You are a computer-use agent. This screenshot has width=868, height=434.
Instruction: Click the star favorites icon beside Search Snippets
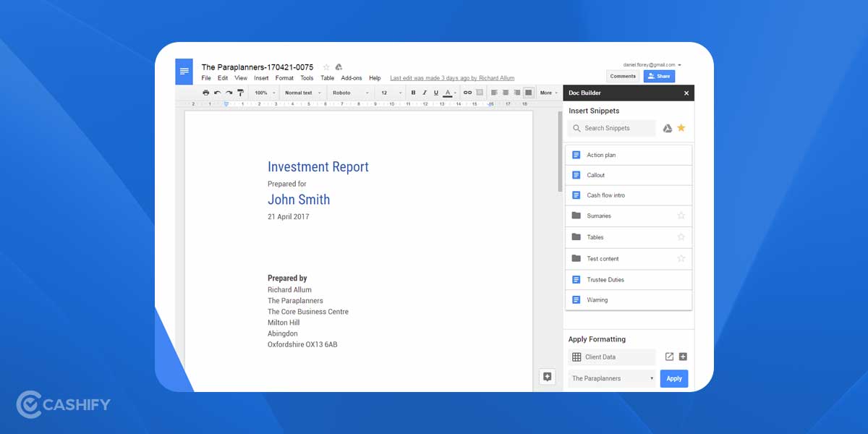pos(681,128)
